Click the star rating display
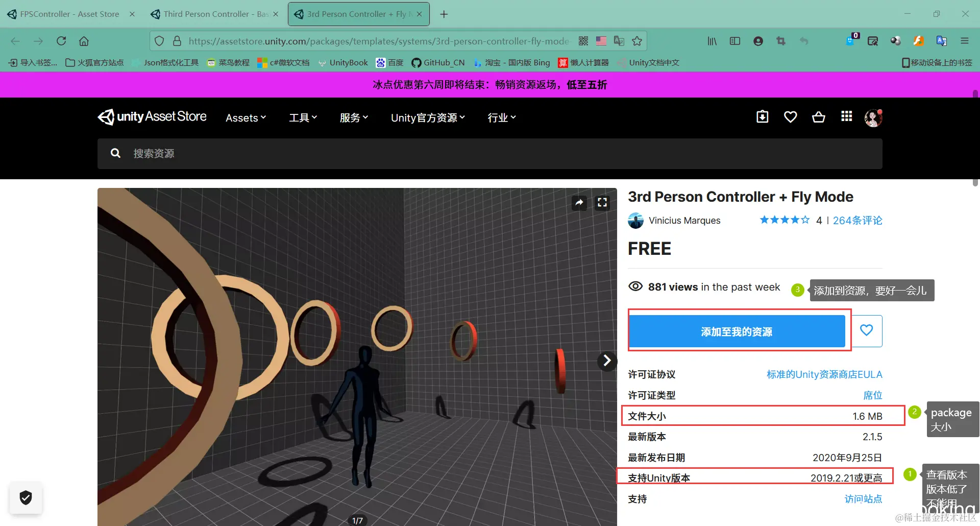 tap(785, 220)
